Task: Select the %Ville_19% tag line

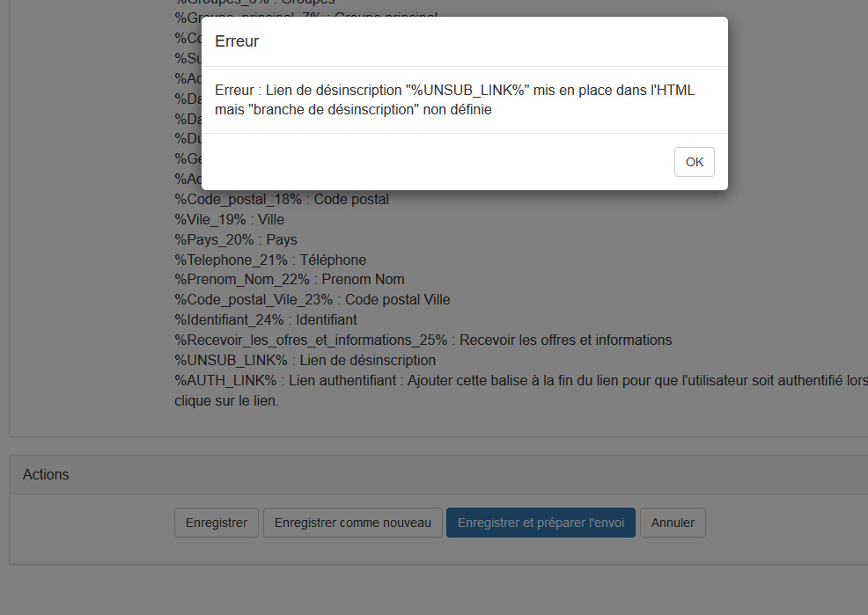Action: (229, 219)
